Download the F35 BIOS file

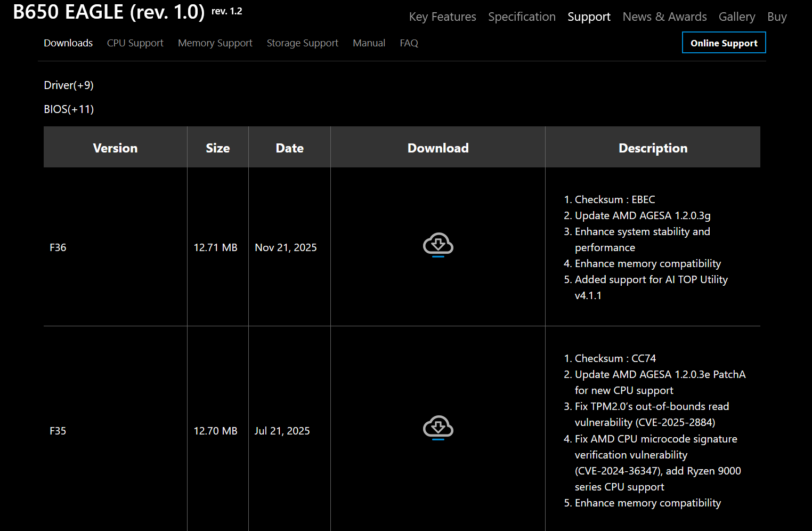click(x=438, y=428)
